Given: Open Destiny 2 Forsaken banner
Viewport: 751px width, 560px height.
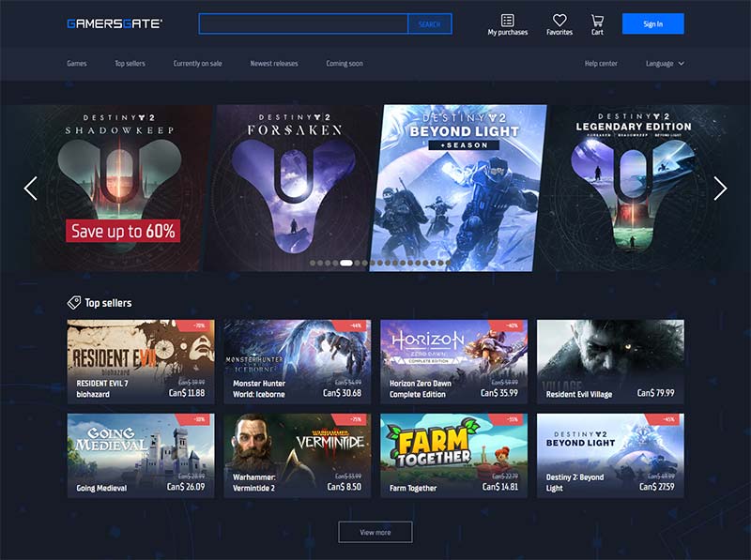Looking at the screenshot, I should tap(294, 189).
